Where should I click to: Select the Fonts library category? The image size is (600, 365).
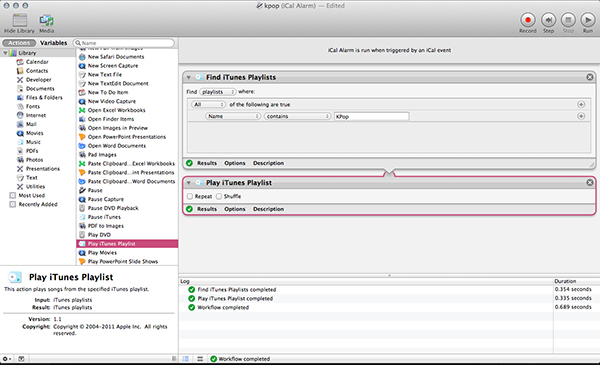click(x=33, y=106)
